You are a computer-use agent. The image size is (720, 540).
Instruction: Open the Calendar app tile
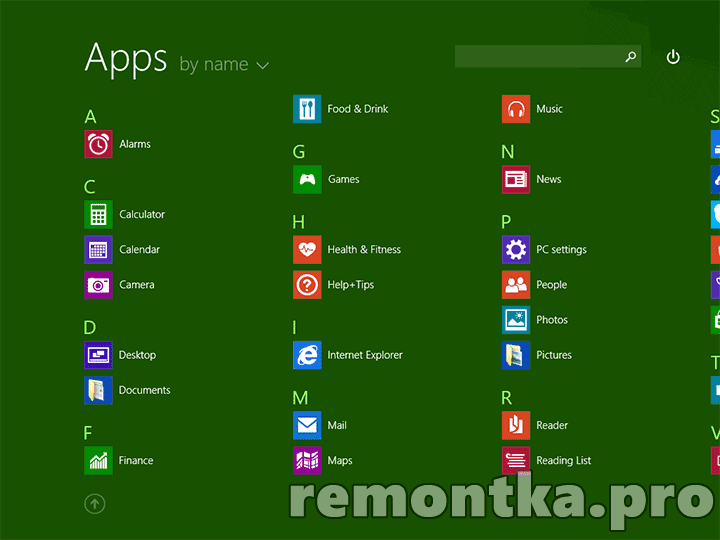pyautogui.click(x=98, y=249)
